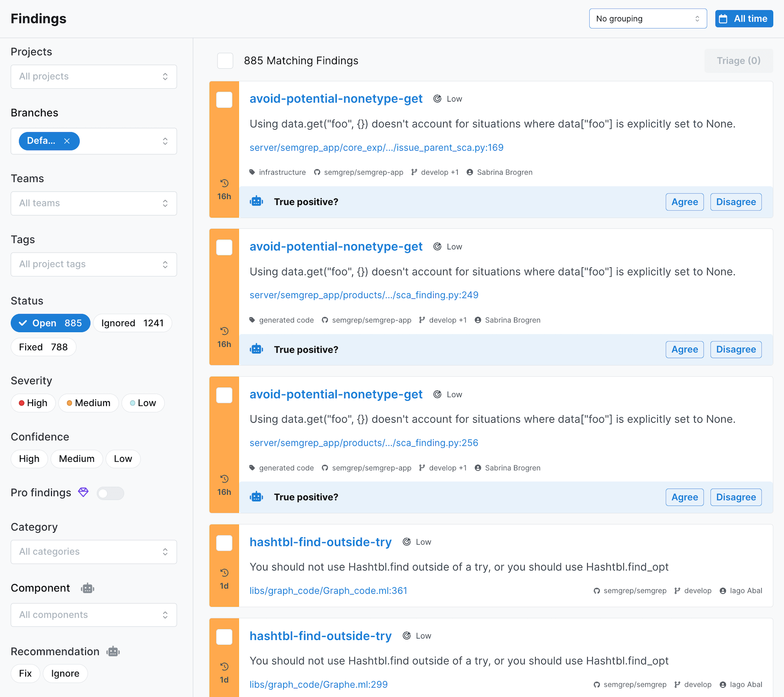The height and width of the screenshot is (697, 784).
Task: Open the All categories dropdown
Action: tap(94, 552)
